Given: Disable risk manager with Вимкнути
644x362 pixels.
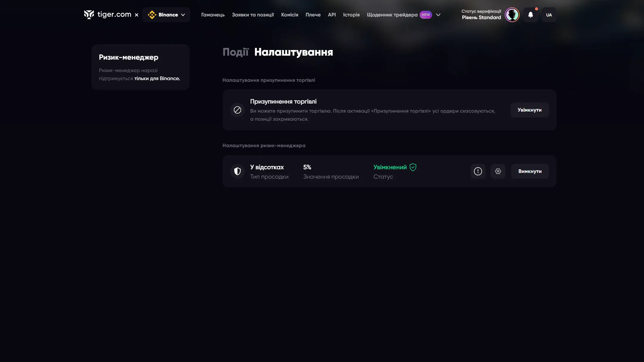Looking at the screenshot, I should 530,171.
